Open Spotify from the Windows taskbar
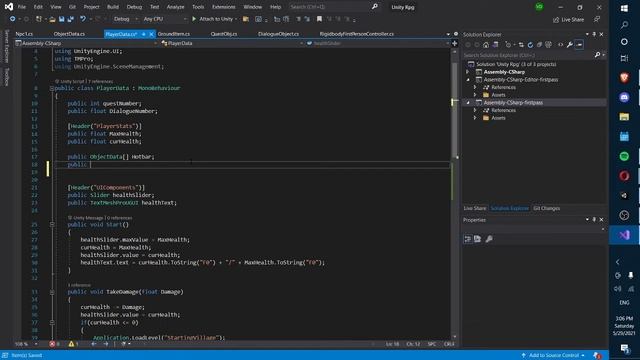This screenshot has height=360, width=640. pos(624,156)
